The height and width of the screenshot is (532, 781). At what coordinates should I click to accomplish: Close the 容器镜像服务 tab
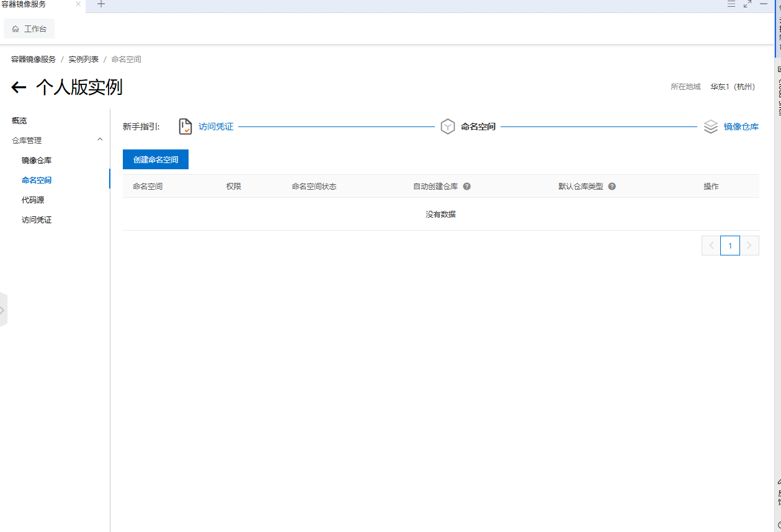(78, 4)
